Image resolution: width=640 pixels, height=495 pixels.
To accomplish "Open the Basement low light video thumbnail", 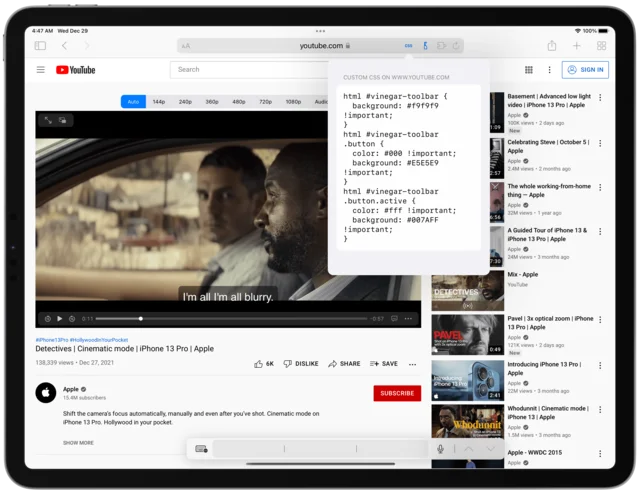I will click(x=497, y=113).
